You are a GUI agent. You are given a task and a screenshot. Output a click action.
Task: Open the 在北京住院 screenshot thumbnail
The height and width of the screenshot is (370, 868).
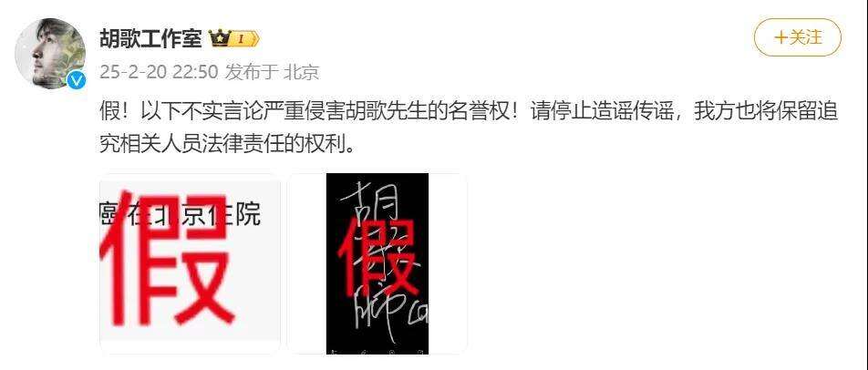click(x=190, y=263)
